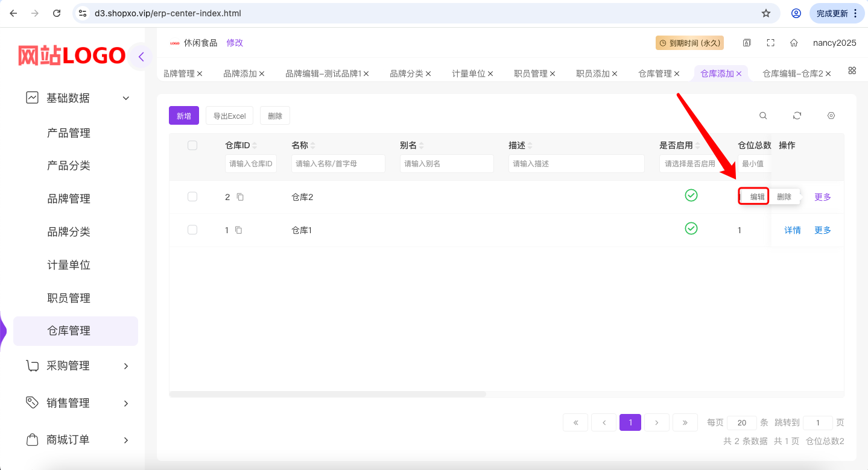Sort by 名称 column
The image size is (868, 470).
[x=312, y=146]
